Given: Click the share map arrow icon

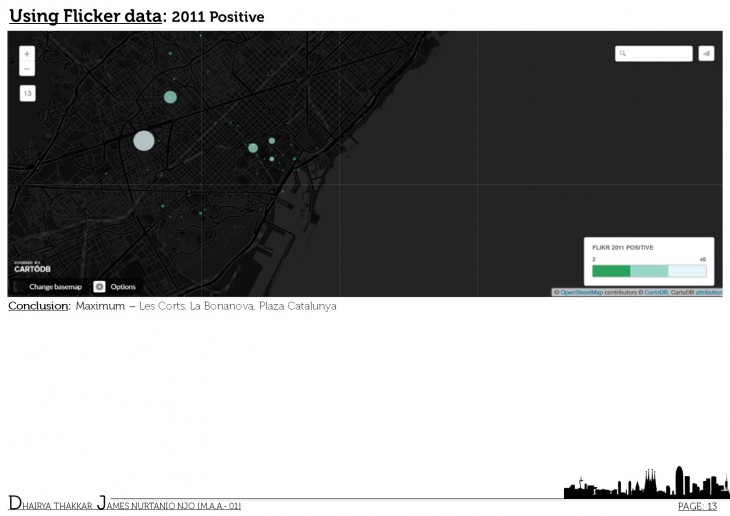Looking at the screenshot, I should coord(706,54).
